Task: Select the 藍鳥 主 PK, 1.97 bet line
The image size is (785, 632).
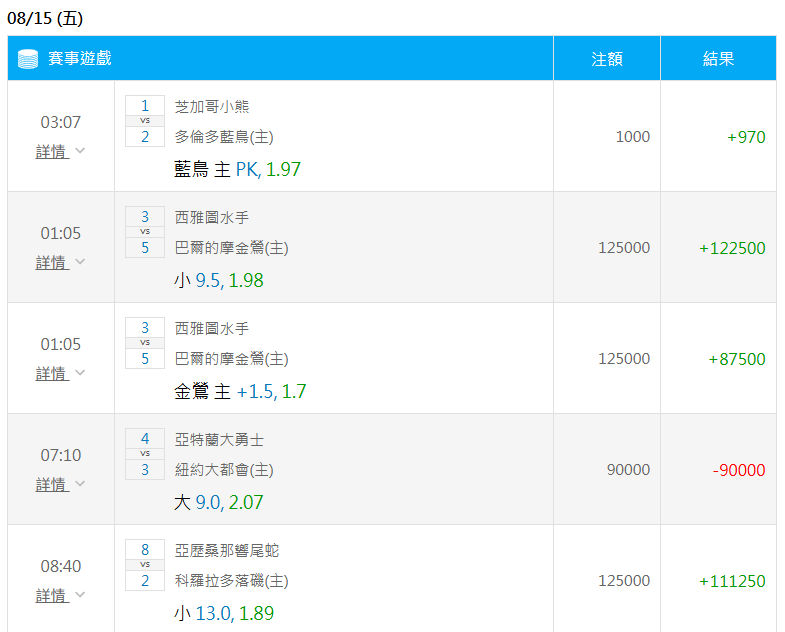Action: click(x=237, y=170)
